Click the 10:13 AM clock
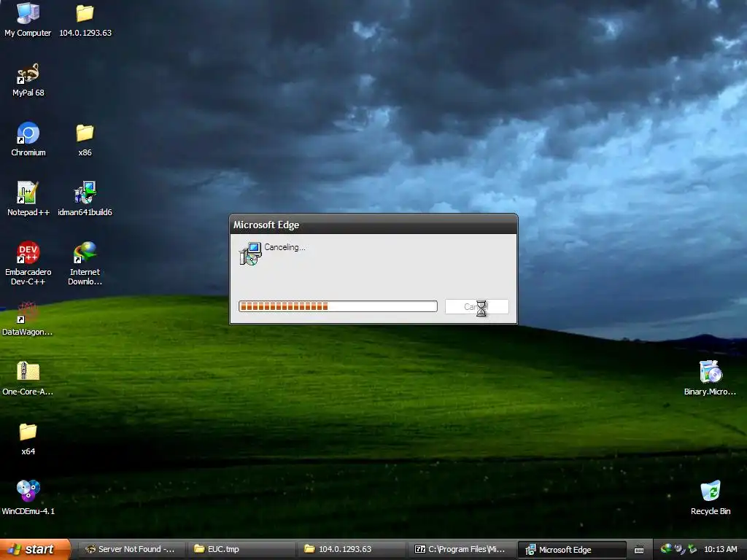 [x=721, y=550]
